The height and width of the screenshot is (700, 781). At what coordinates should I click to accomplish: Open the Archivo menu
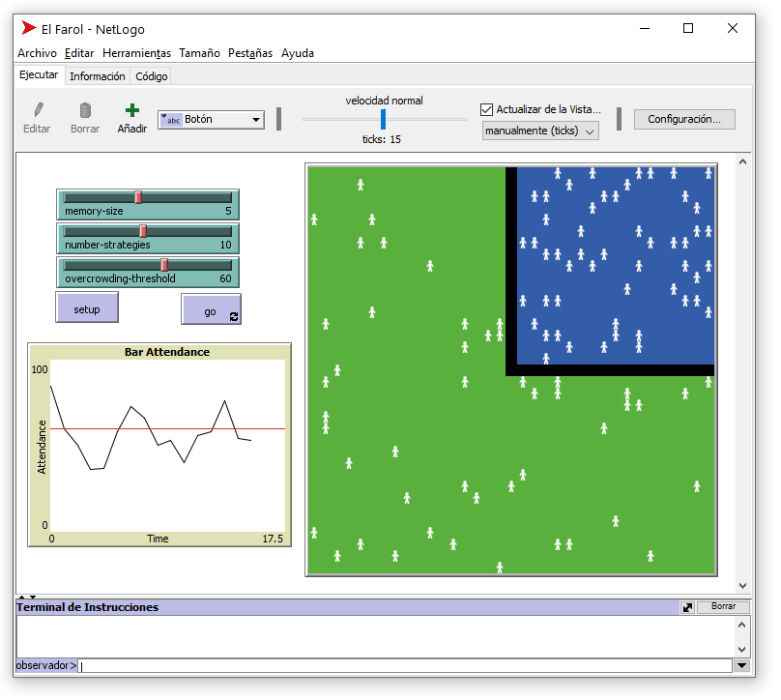(38, 53)
